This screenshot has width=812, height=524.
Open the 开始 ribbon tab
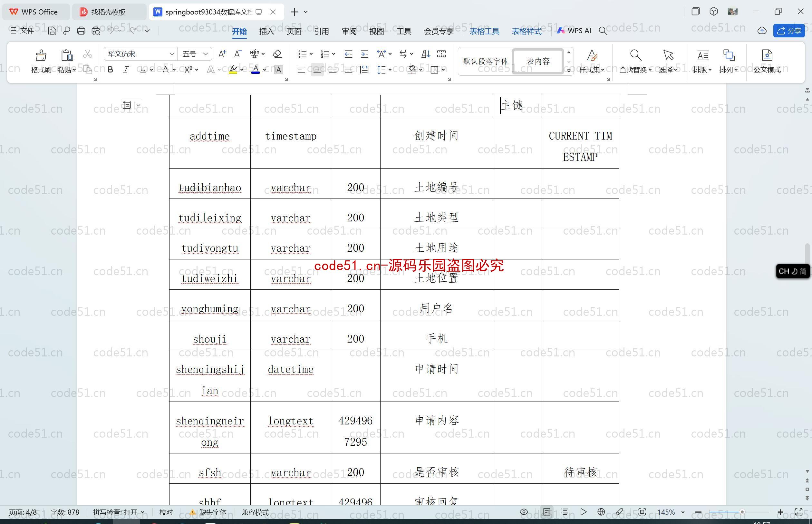(x=239, y=31)
